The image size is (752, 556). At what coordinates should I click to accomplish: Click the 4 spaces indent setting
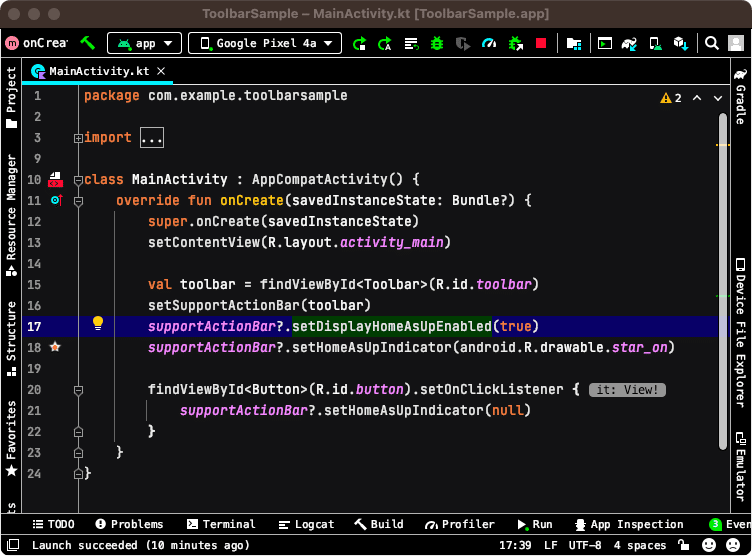point(640,545)
